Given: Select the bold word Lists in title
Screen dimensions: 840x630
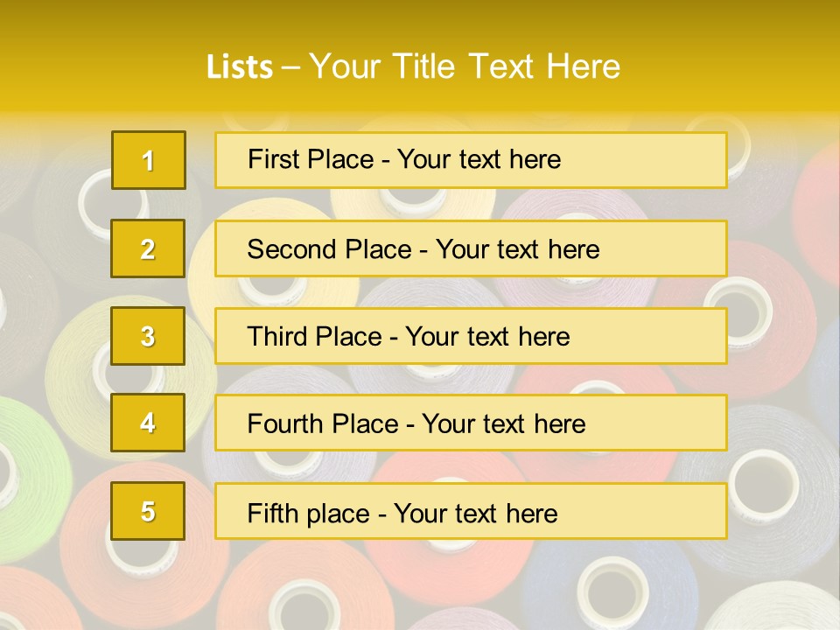Looking at the screenshot, I should coord(239,67).
